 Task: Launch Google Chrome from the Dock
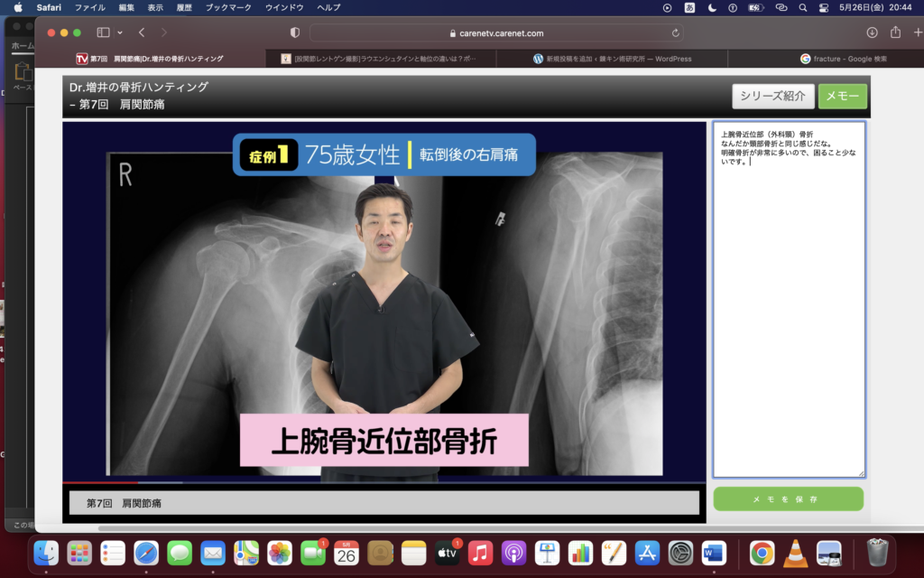[762, 553]
